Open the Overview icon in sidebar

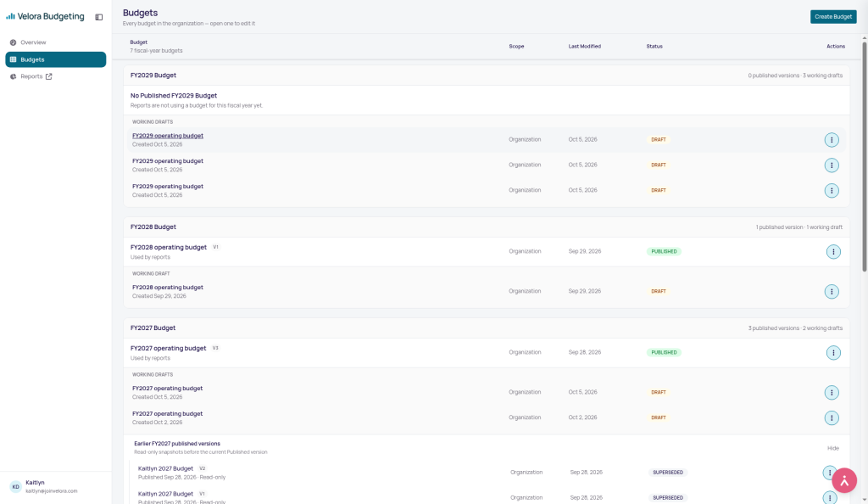click(13, 42)
